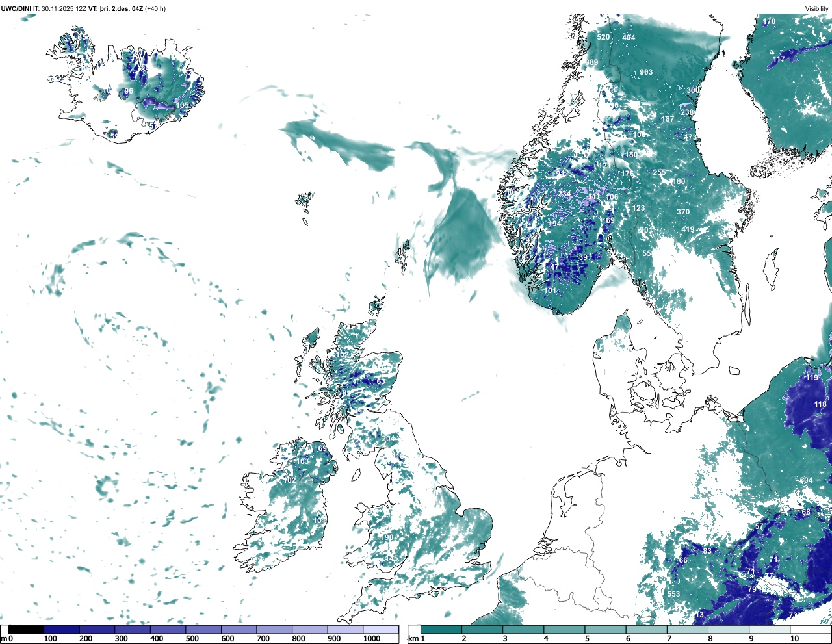Click the '102' visibility value in Ireland
The height and width of the screenshot is (644, 832).
tap(290, 481)
